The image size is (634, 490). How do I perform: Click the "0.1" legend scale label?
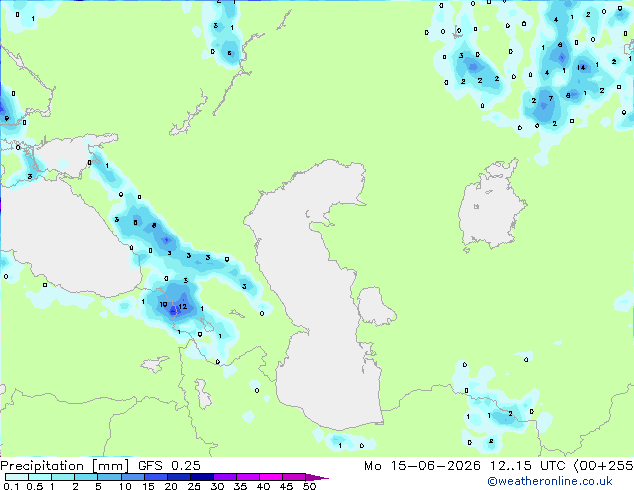pyautogui.click(x=11, y=486)
